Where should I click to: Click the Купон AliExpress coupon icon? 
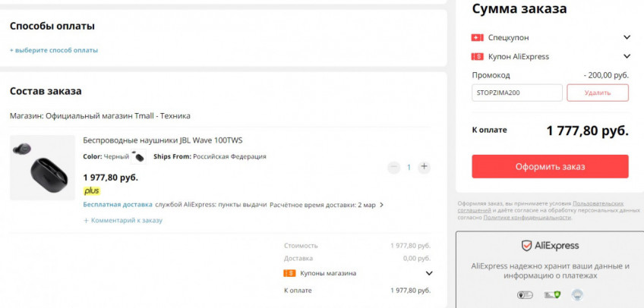pyautogui.click(x=477, y=57)
